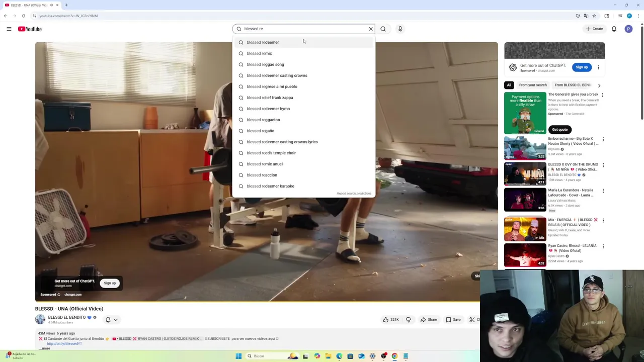Select suggestion 'blessed redeemer'

(x=304, y=42)
